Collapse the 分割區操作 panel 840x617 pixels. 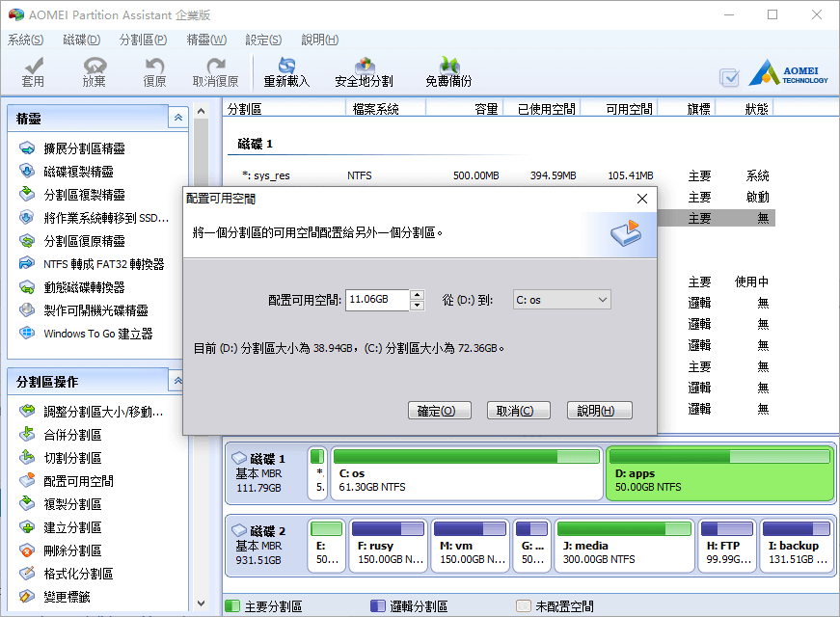(177, 381)
